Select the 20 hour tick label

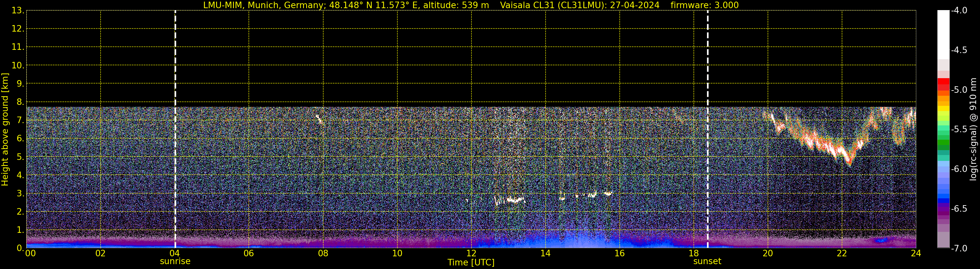click(x=767, y=253)
